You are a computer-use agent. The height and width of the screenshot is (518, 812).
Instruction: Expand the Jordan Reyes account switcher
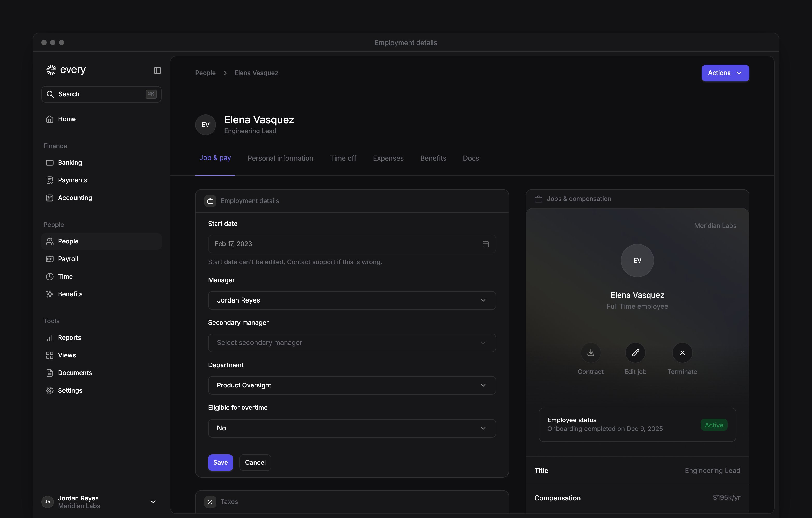click(101, 502)
